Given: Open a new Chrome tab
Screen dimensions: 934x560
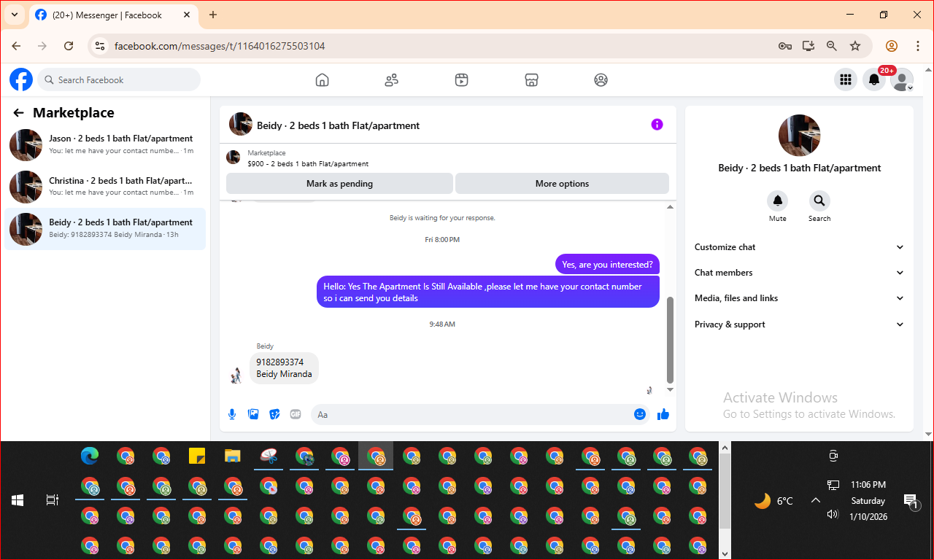Looking at the screenshot, I should (213, 15).
